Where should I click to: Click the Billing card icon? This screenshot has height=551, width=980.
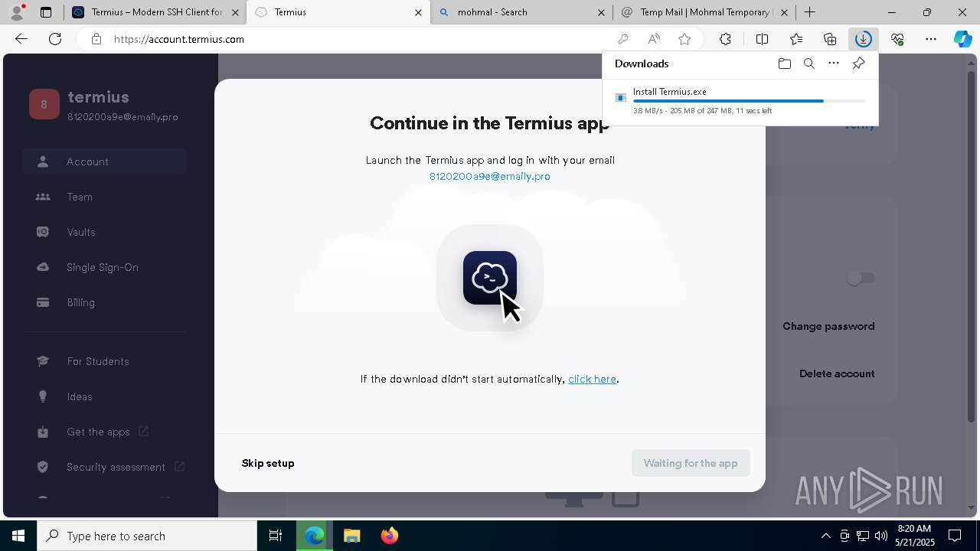click(43, 302)
